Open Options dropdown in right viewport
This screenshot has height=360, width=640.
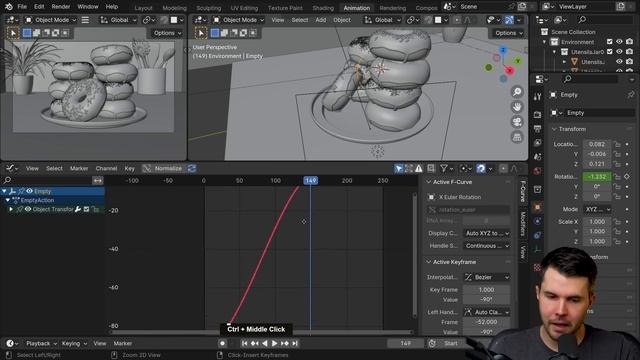[x=509, y=33]
